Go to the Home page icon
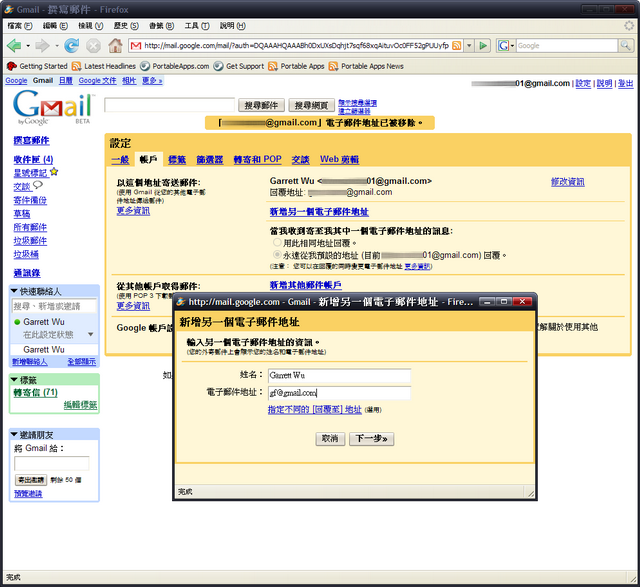This screenshot has width=640, height=587. tap(115, 45)
